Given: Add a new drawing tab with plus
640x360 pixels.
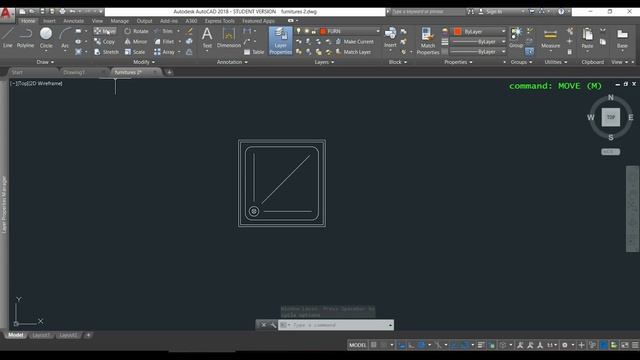Looking at the screenshot, I should (169, 72).
